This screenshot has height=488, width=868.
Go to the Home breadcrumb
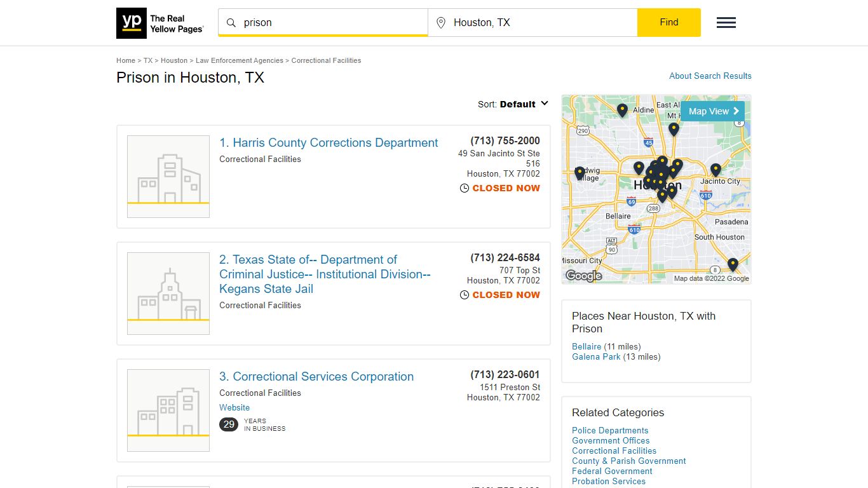(126, 60)
